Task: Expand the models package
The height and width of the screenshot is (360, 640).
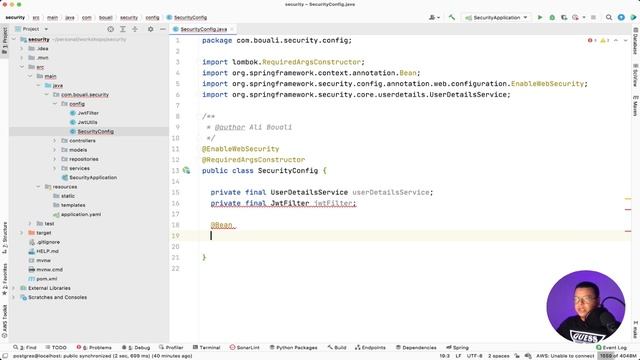Action: (55, 150)
